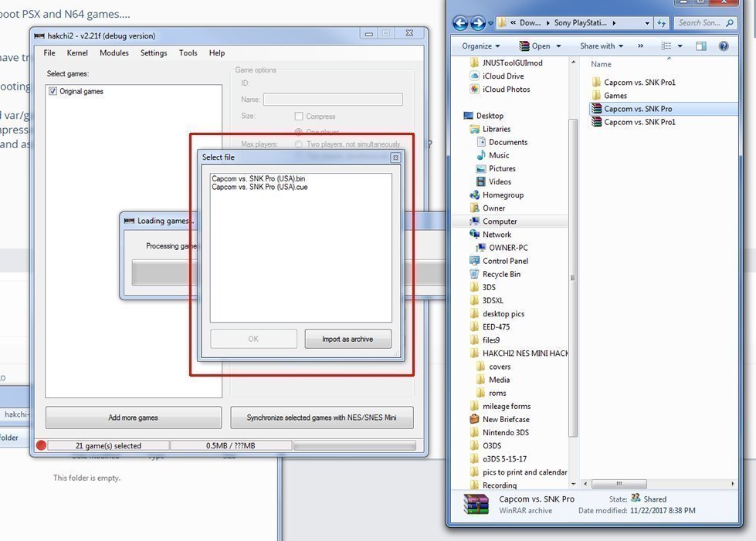
Task: Open the Organize dropdown menu
Action: pyautogui.click(x=481, y=46)
